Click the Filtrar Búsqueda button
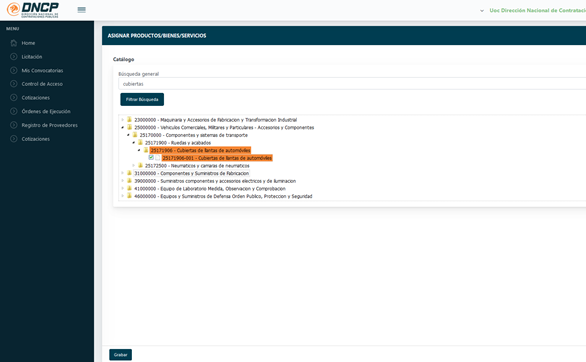 tap(142, 99)
